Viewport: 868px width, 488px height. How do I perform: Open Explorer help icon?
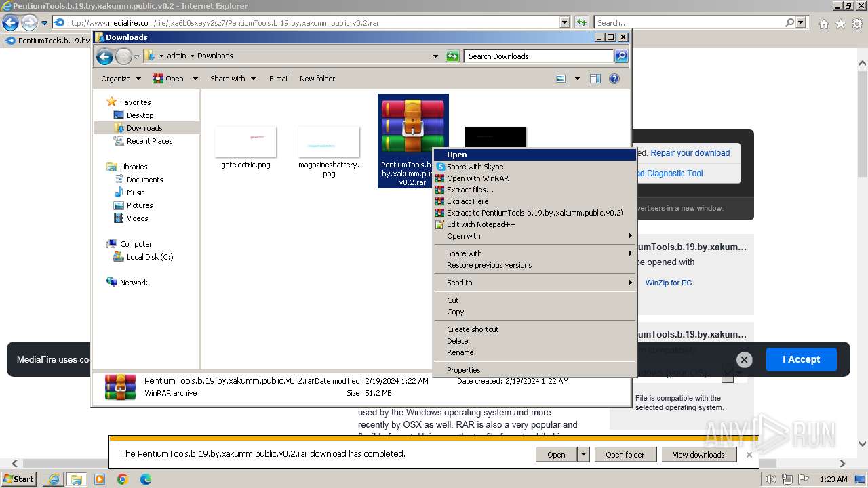coord(614,79)
